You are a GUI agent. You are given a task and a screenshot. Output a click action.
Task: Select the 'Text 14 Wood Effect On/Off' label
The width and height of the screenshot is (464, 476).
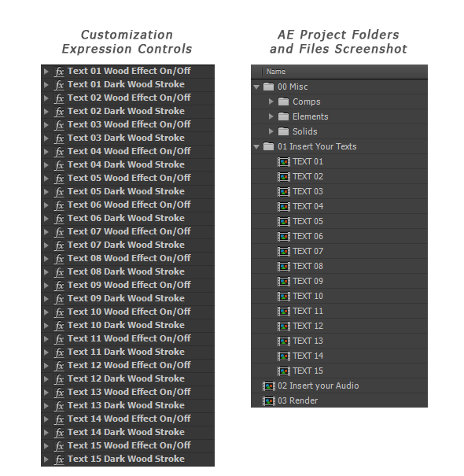(x=129, y=419)
